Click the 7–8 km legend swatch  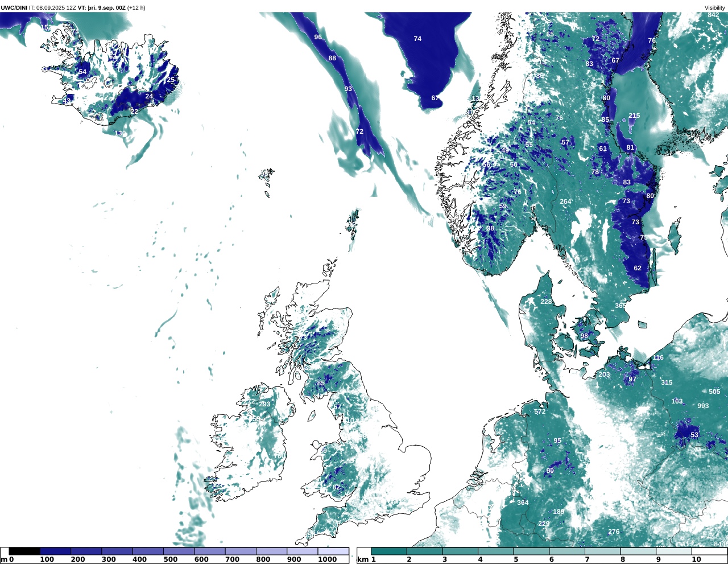pyautogui.click(x=602, y=551)
